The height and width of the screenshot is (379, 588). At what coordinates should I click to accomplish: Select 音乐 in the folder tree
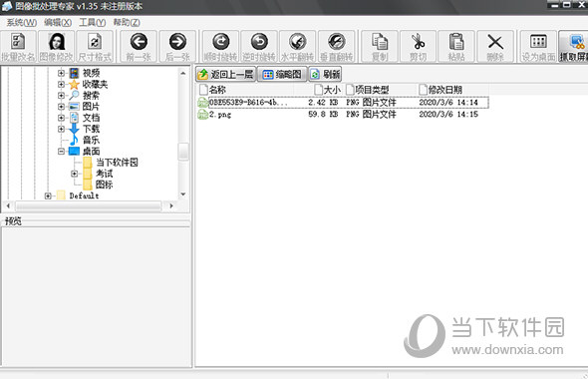point(91,140)
